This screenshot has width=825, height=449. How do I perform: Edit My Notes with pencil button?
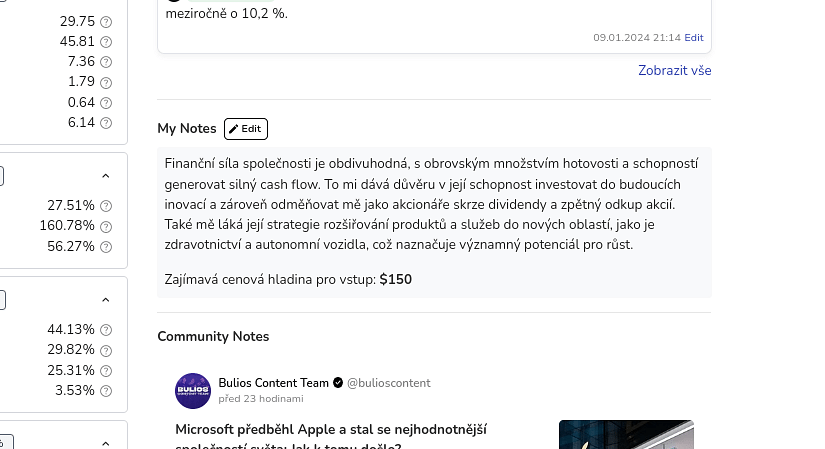point(246,129)
